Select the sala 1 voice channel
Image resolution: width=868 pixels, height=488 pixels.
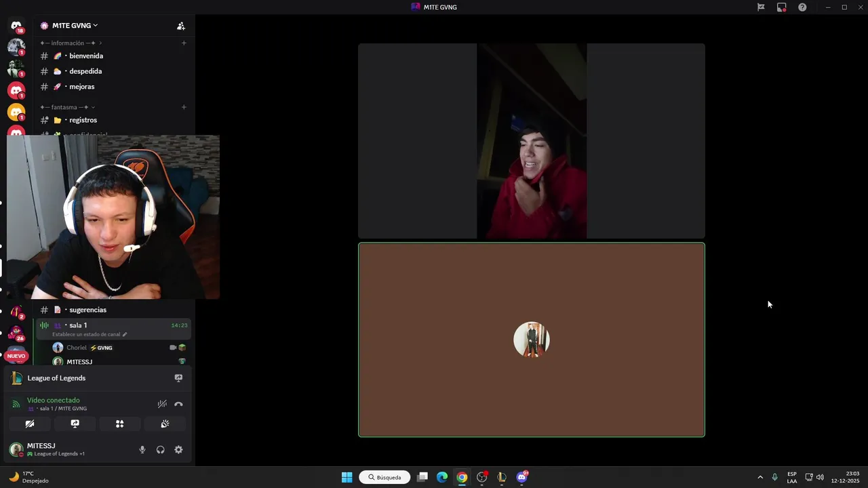point(113,329)
